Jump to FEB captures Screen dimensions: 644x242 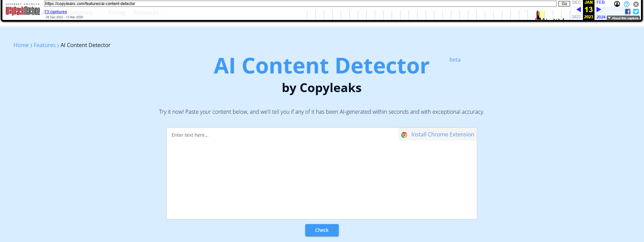pos(601,2)
